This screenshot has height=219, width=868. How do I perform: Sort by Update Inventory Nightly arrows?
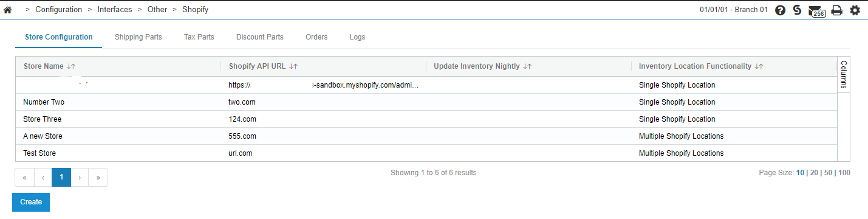(527, 66)
